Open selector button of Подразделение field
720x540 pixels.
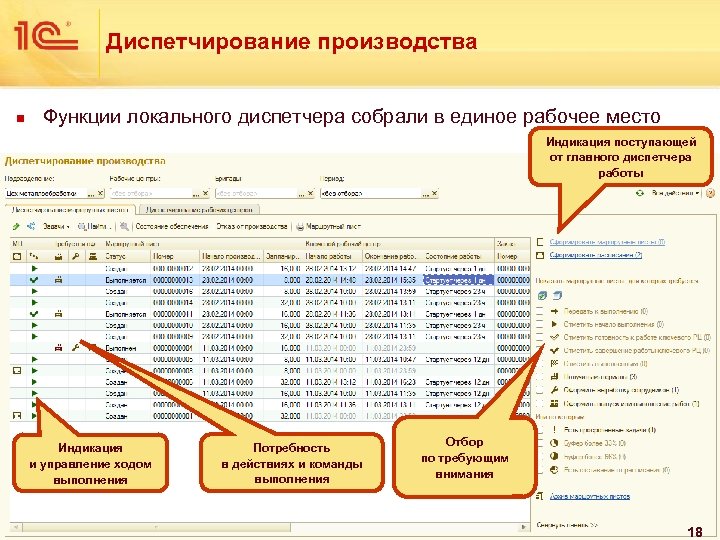click(x=91, y=193)
